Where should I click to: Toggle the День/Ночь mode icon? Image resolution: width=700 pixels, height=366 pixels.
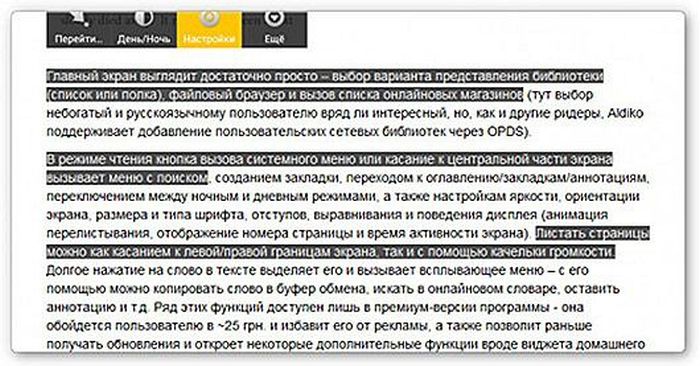[x=144, y=19]
